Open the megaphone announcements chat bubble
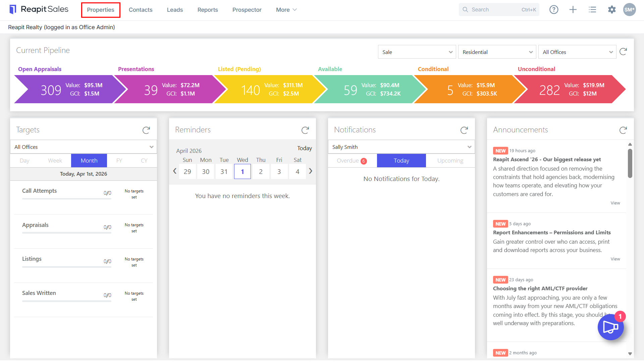Image resolution: width=644 pixels, height=362 pixels. click(610, 327)
